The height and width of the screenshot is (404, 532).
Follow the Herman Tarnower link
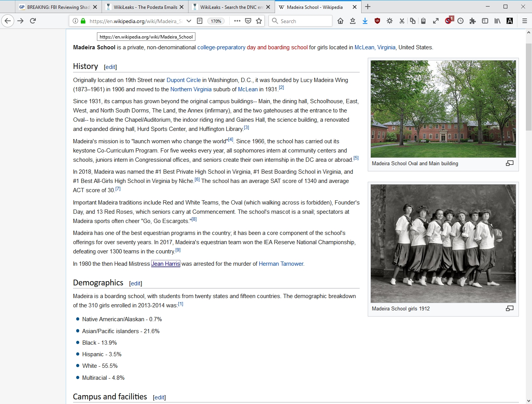(281, 264)
